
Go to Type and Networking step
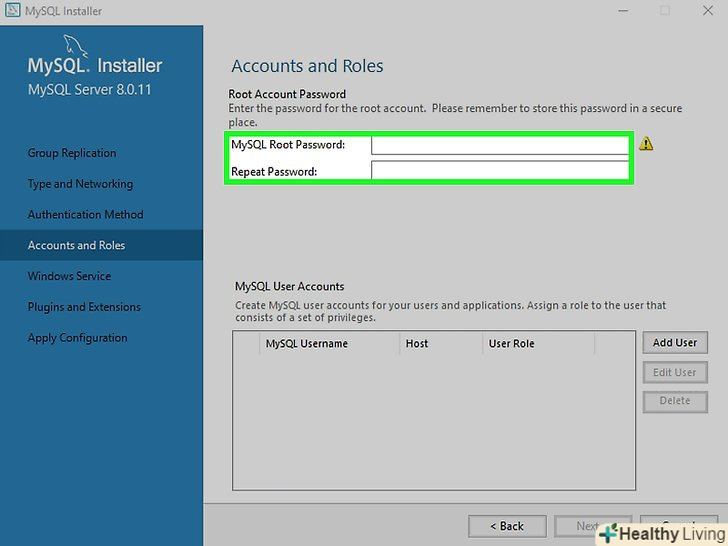tap(80, 184)
